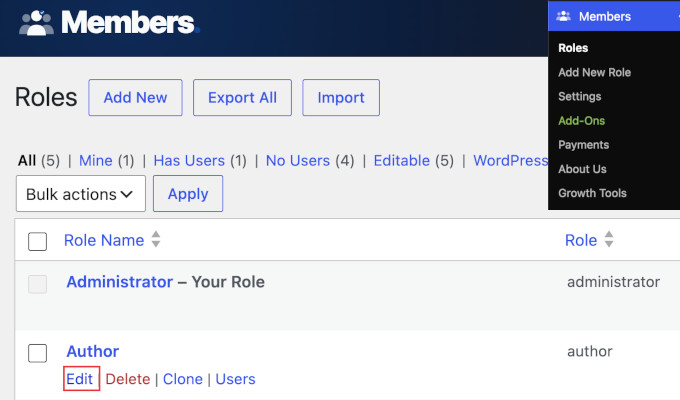Screen dimensions: 680x400
Task: Filter roles by WordPress link
Action: coord(510,161)
